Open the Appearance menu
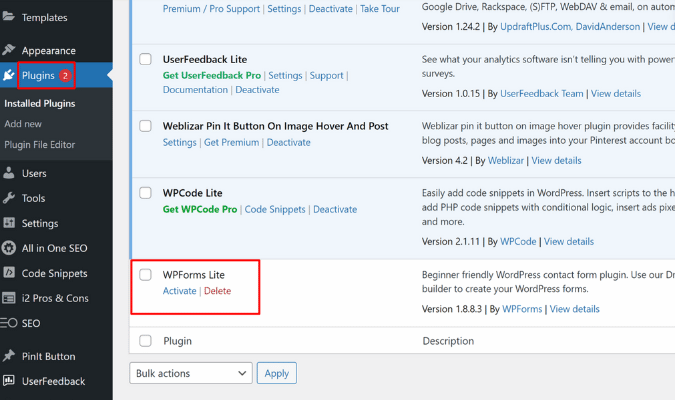 (49, 51)
